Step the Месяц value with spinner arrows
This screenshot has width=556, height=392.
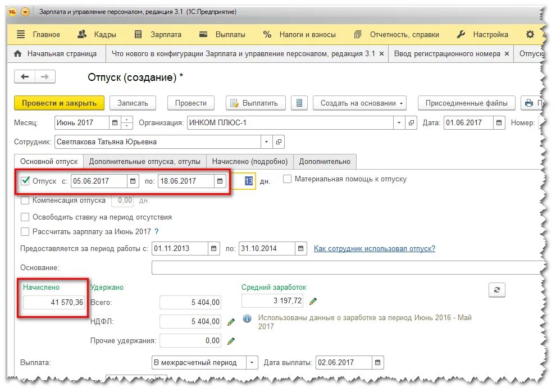(x=126, y=122)
